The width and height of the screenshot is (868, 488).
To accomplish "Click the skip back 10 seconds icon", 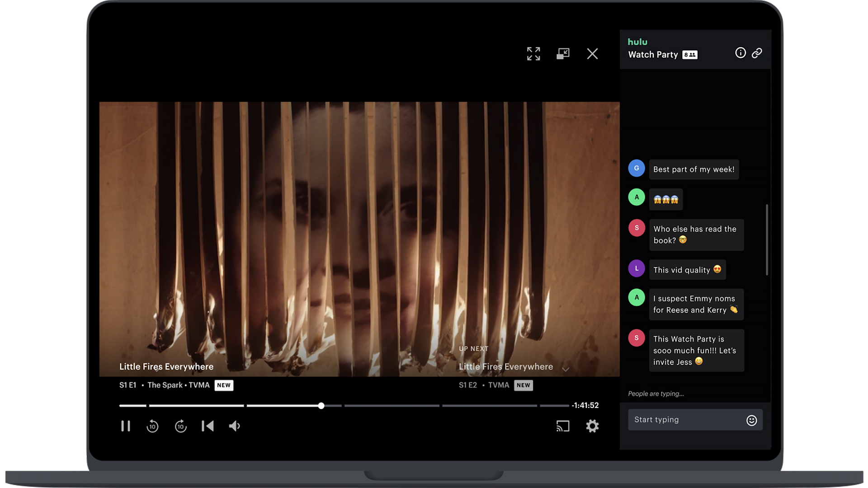I will [153, 426].
